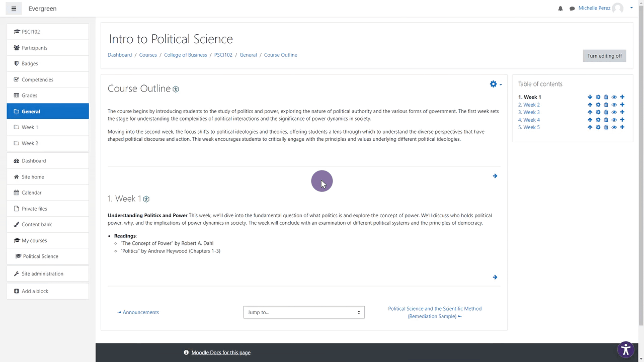Open the Moodle Docs for this page link
Image resolution: width=644 pixels, height=362 pixels.
point(220,352)
